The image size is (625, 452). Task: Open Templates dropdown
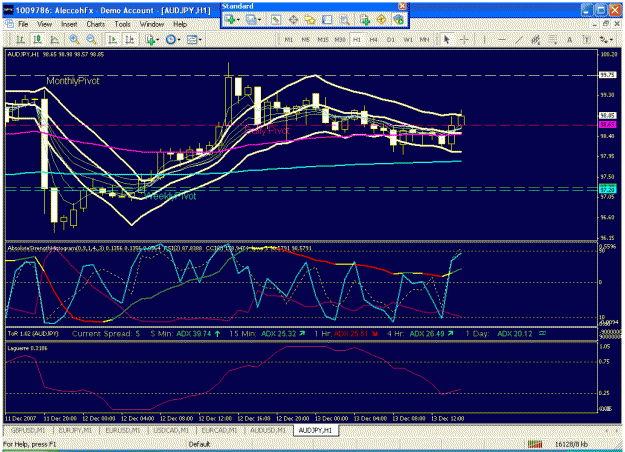(194, 39)
